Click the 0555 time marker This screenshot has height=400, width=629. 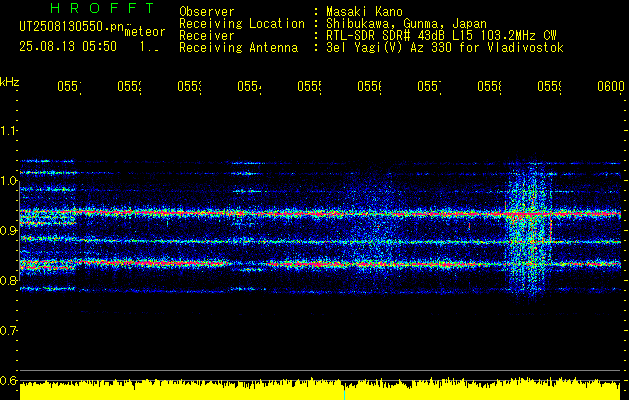pyautogui.click(x=309, y=86)
